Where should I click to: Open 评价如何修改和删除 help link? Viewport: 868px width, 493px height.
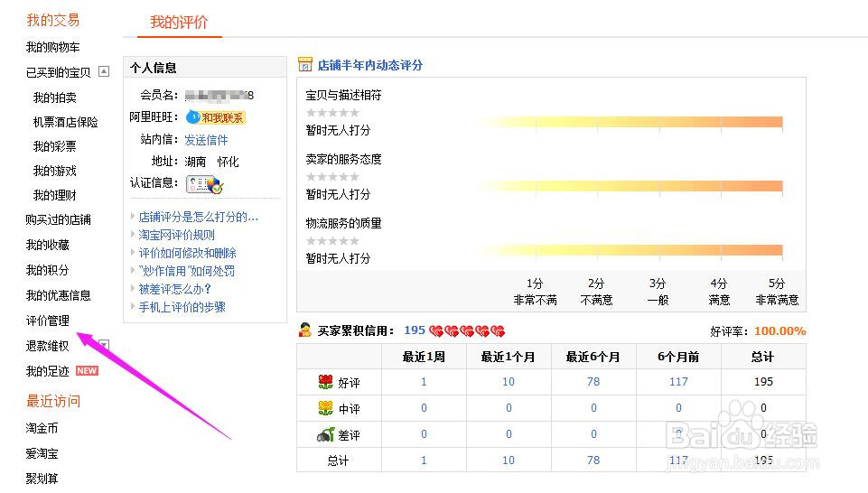187,253
